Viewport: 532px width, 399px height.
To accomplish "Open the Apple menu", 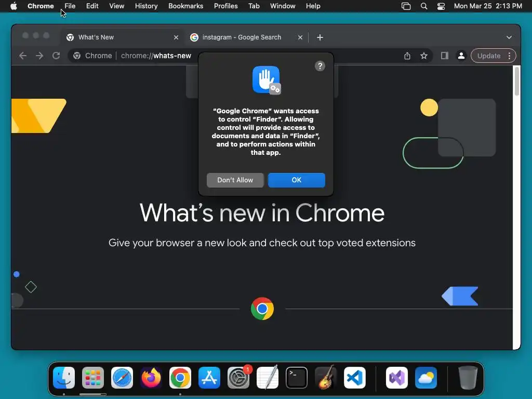I will [14, 6].
